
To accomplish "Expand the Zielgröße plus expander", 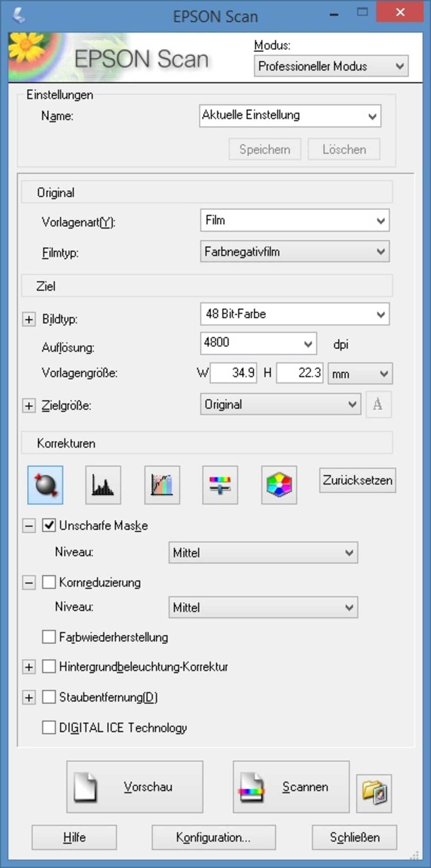I will (x=29, y=406).
